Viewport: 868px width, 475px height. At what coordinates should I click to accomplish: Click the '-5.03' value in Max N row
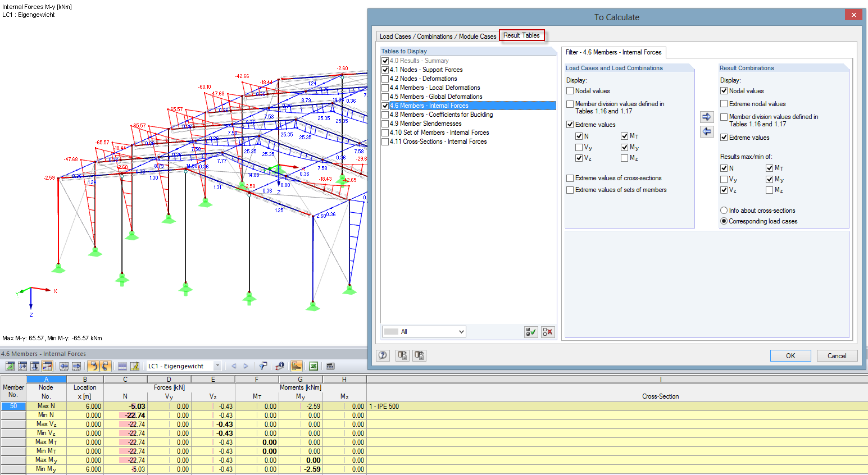(x=137, y=407)
